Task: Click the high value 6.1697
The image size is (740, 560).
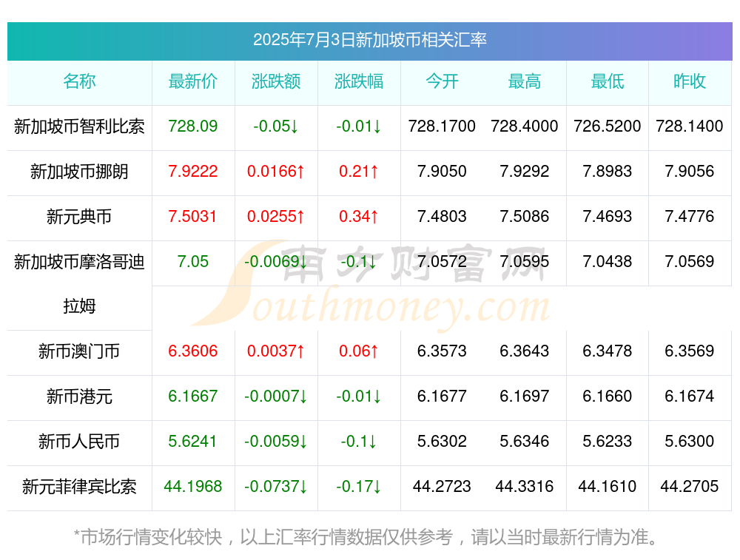Action: (525, 397)
